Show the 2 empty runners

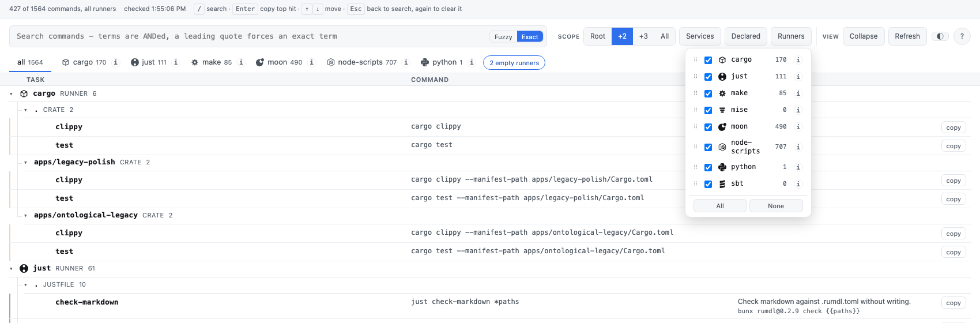(514, 63)
